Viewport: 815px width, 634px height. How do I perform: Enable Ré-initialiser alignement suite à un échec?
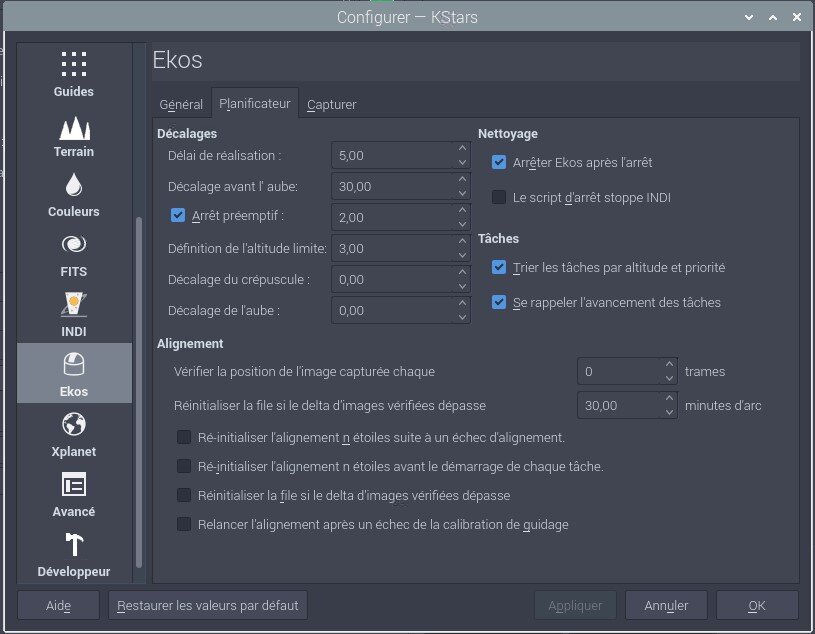(184, 437)
